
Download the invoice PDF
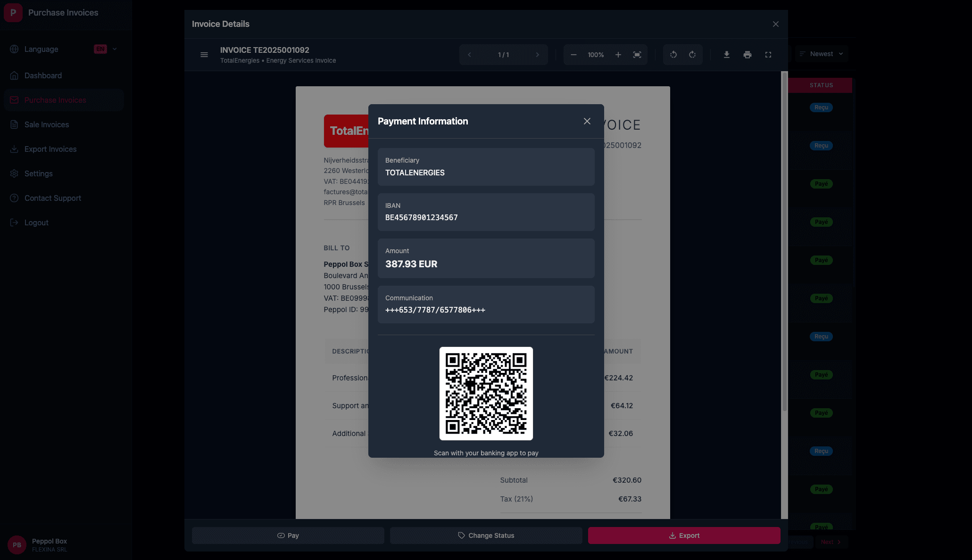point(726,55)
